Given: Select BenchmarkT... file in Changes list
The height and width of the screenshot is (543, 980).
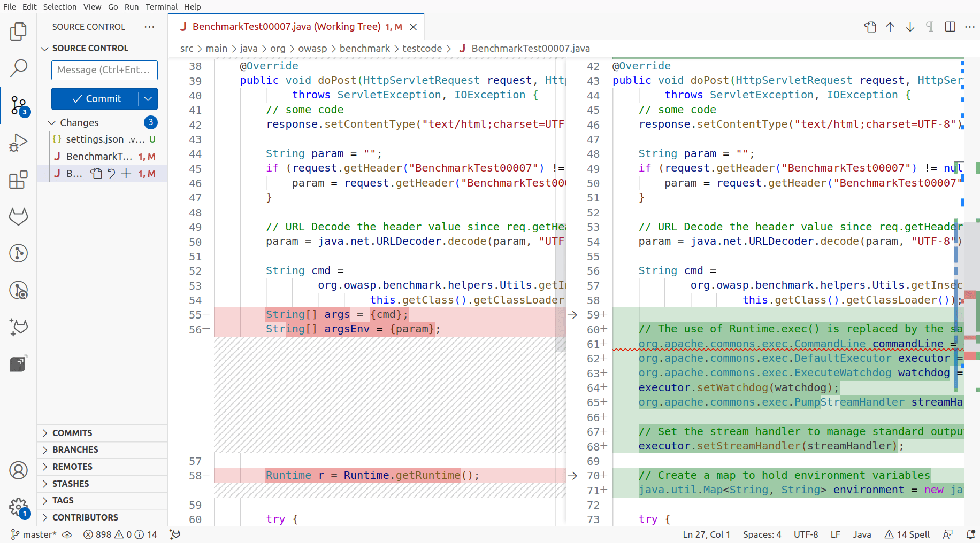Looking at the screenshot, I should click(x=102, y=157).
